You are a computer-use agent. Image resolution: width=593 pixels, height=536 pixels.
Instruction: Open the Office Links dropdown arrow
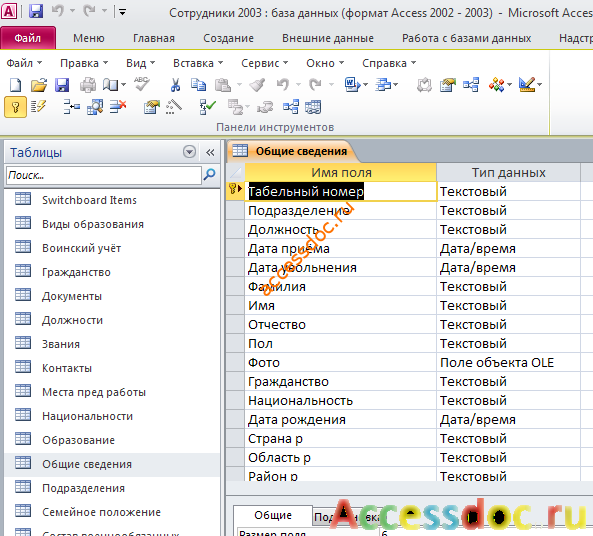pyautogui.click(x=365, y=85)
